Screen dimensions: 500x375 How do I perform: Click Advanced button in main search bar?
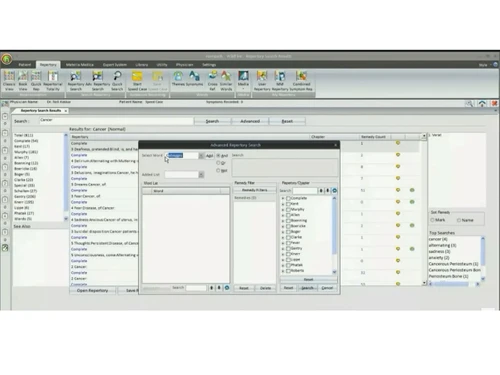click(x=250, y=121)
